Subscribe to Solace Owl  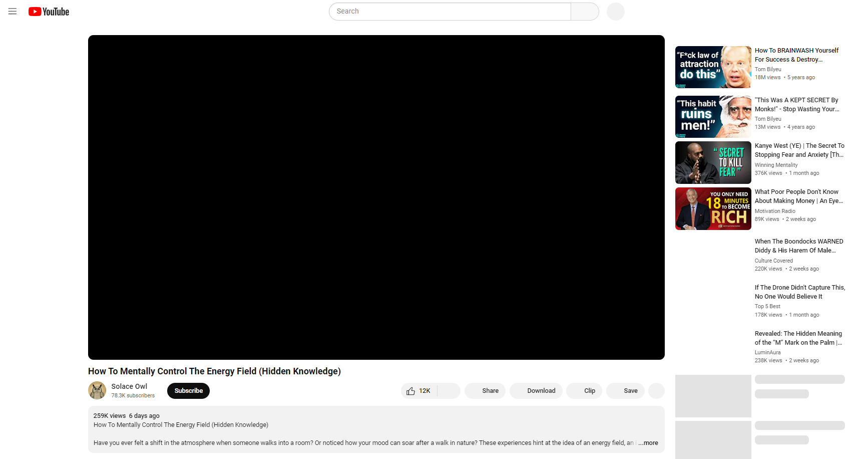188,391
